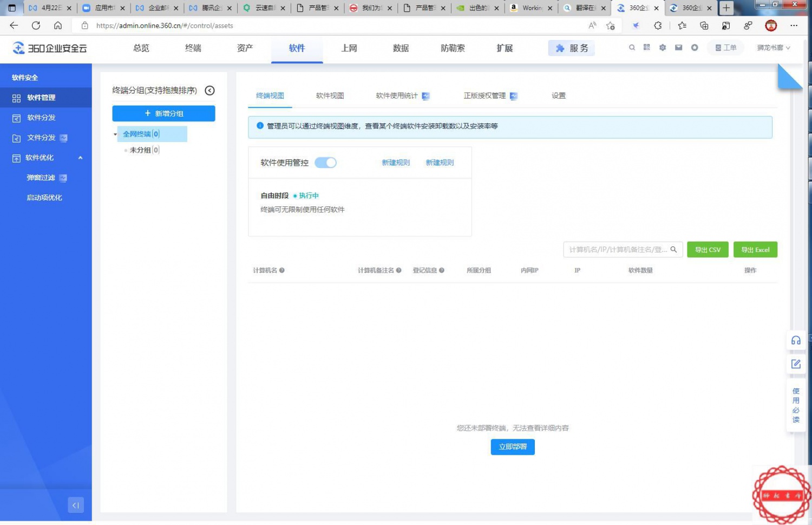Click the star badge icon in the header
This screenshot has height=525, width=812.
click(695, 48)
